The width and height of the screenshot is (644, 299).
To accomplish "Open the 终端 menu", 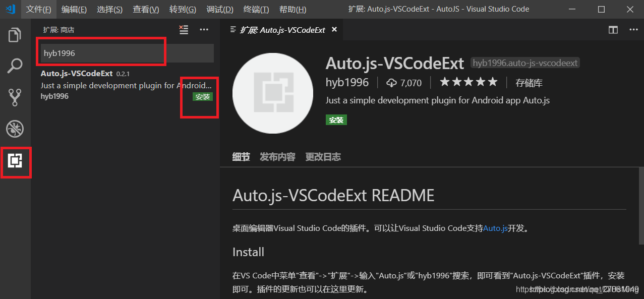I will 256,9.
